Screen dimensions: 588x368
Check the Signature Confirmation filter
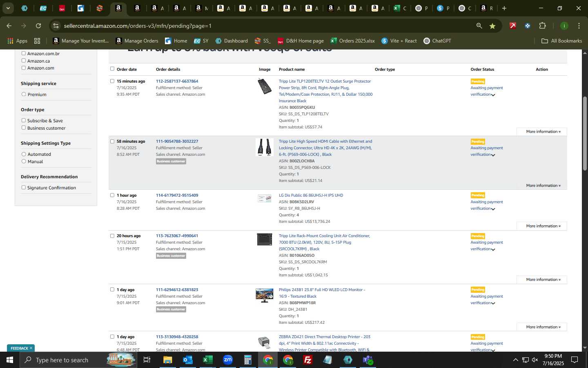(x=23, y=187)
